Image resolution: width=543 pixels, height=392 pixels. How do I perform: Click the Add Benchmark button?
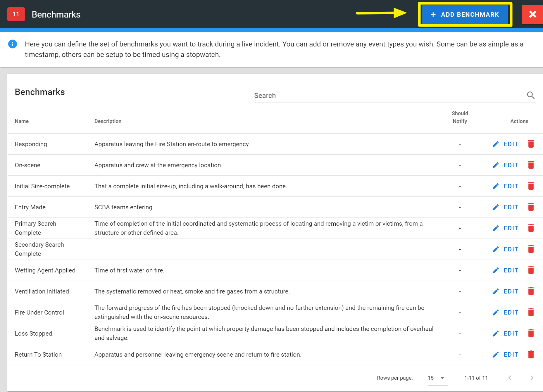(x=465, y=15)
